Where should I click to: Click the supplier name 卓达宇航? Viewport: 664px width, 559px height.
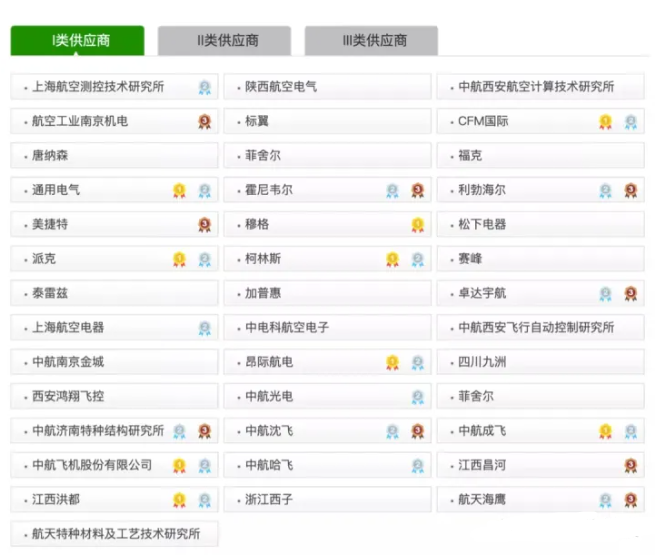pos(482,293)
